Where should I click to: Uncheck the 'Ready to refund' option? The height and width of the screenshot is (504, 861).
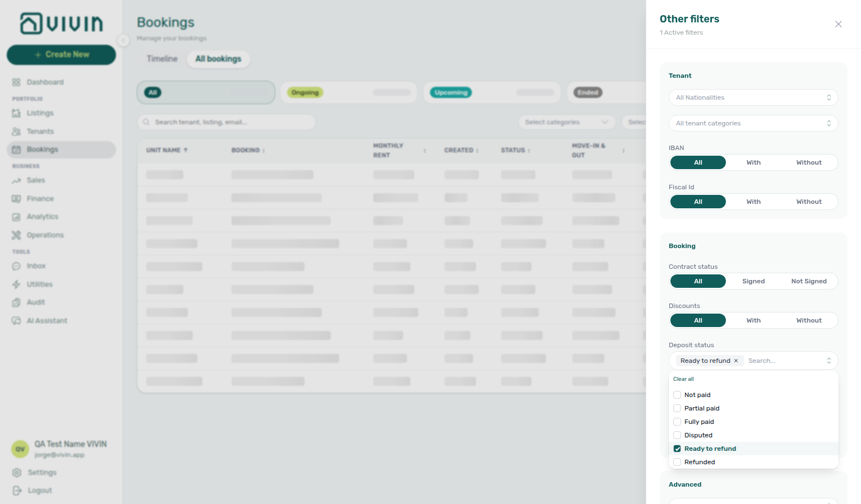point(677,449)
